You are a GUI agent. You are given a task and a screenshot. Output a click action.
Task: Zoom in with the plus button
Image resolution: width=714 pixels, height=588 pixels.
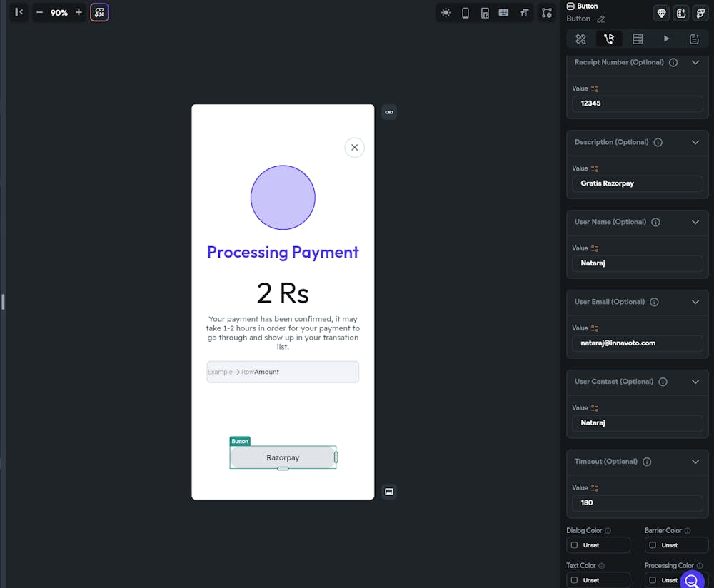79,12
